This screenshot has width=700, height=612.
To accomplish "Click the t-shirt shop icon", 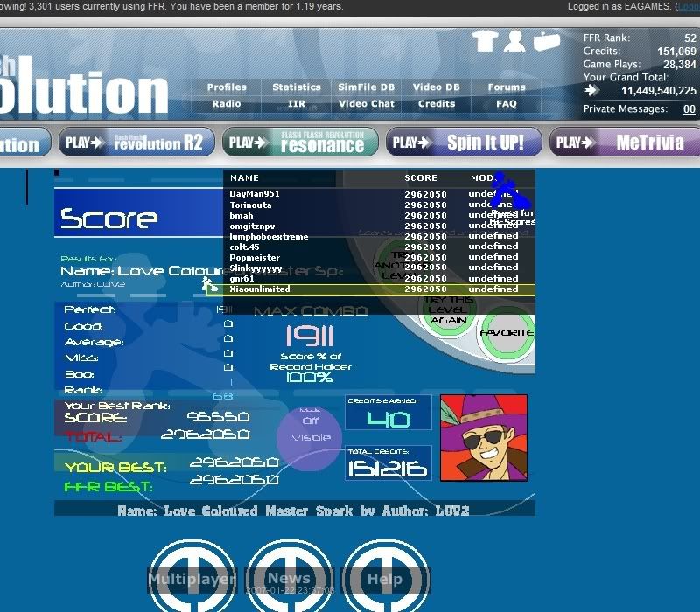I will click(485, 41).
